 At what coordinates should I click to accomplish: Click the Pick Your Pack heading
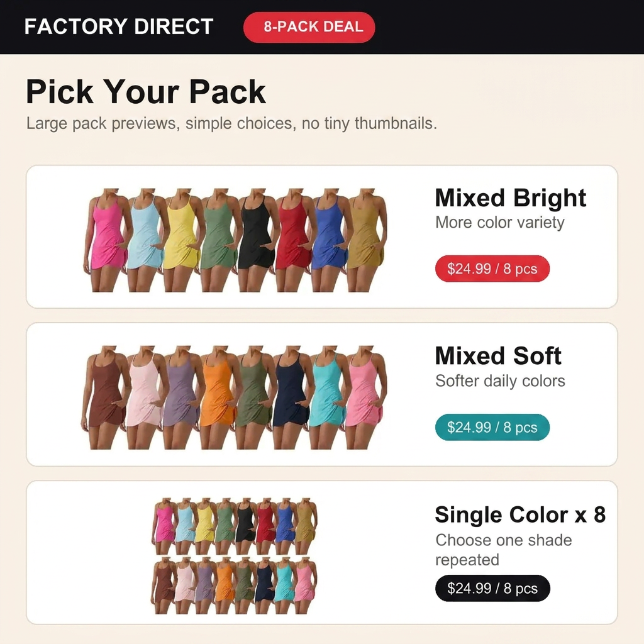coord(146,91)
